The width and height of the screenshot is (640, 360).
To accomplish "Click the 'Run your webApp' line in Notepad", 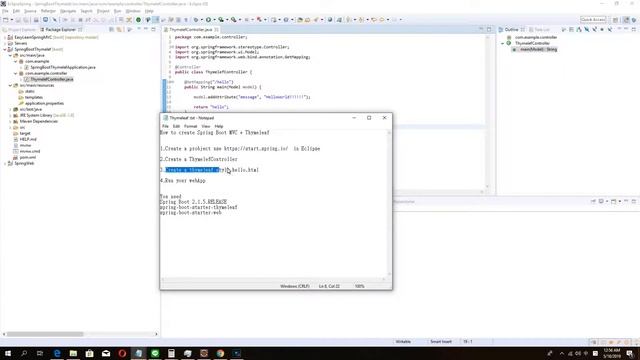I will pyautogui.click(x=183, y=180).
